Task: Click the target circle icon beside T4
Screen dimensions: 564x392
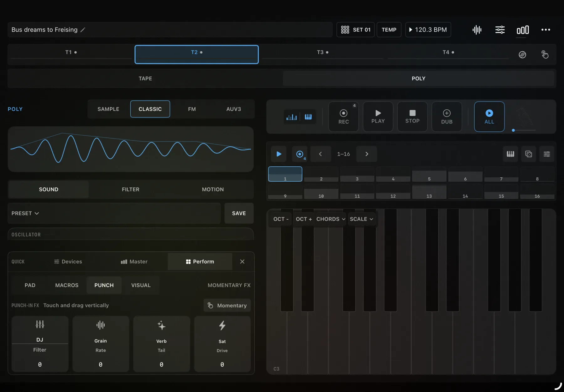Action: [x=522, y=55]
